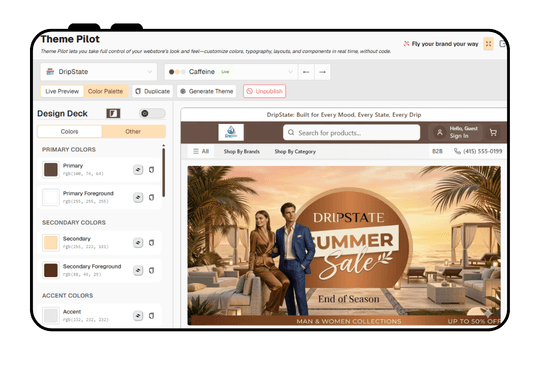Click the B2B link in preview nav
The height and width of the screenshot is (384, 540).
437,151
